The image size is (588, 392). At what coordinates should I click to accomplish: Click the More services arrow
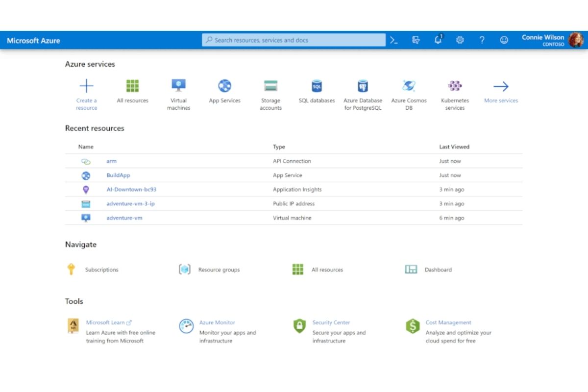point(501,87)
